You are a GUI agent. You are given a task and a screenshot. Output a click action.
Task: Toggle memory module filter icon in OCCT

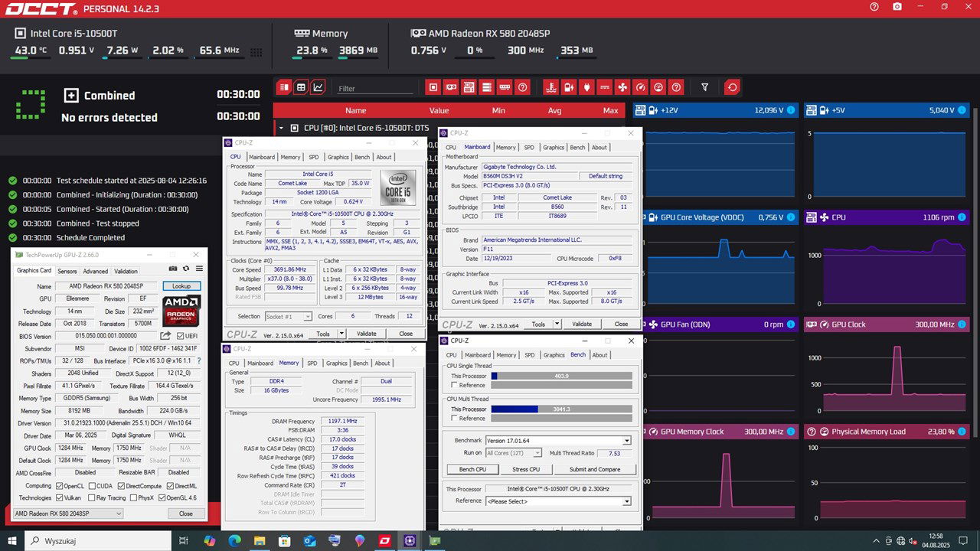[x=505, y=87]
